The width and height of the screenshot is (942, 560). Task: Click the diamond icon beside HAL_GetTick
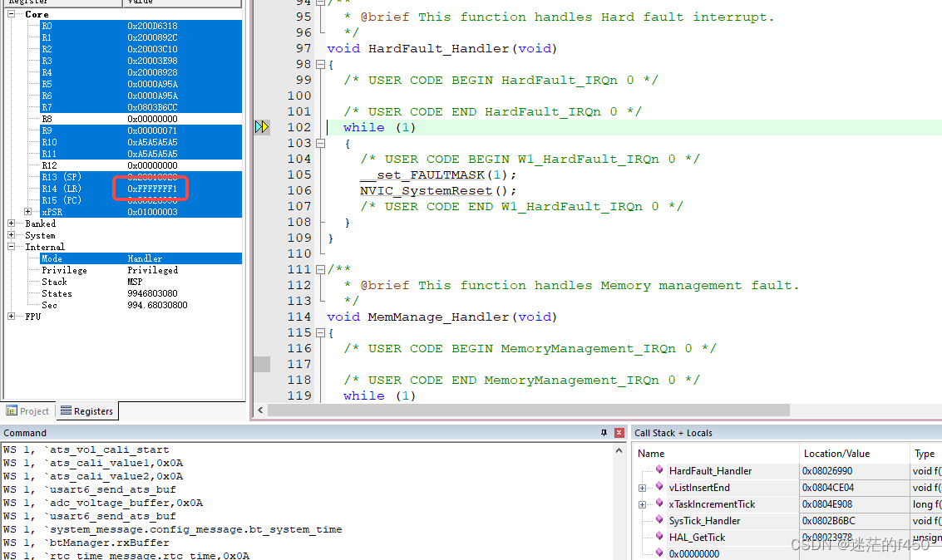click(659, 537)
